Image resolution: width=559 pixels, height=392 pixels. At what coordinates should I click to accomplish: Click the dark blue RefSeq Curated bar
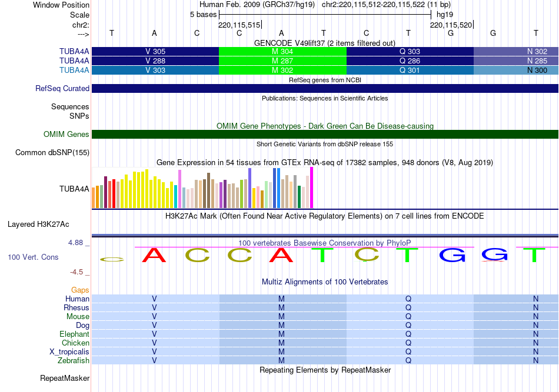pyautogui.click(x=325, y=88)
